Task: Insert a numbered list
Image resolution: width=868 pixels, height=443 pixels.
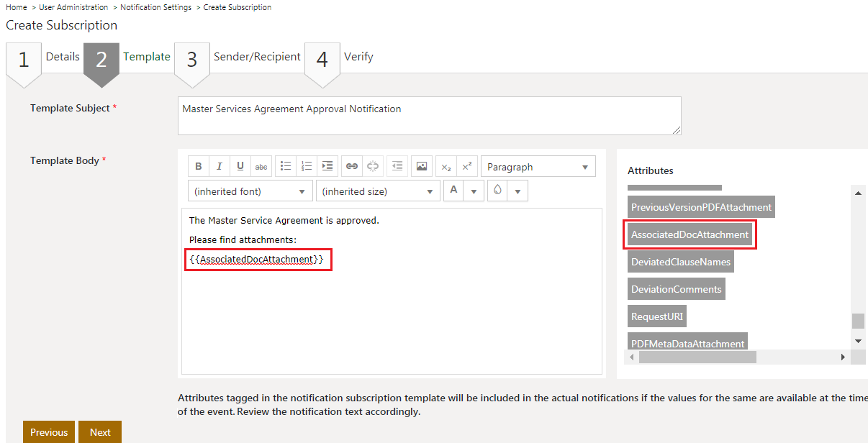Action: coord(307,166)
